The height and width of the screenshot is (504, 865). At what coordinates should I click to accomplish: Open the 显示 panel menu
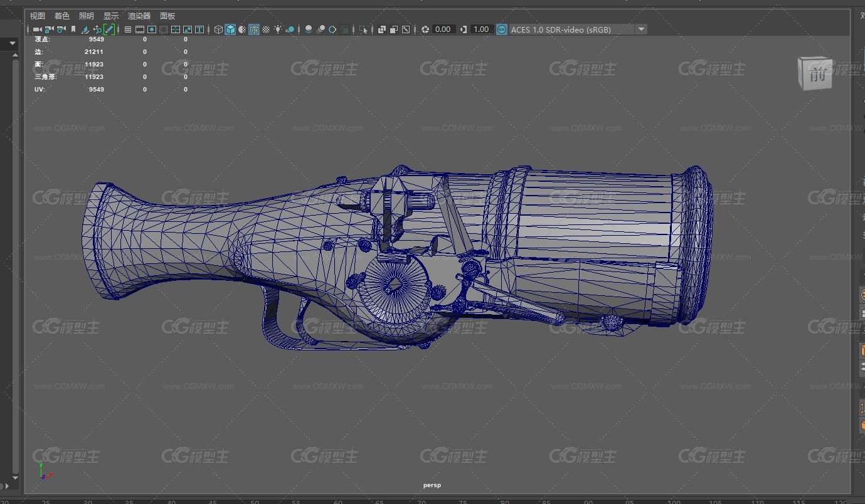pos(111,16)
